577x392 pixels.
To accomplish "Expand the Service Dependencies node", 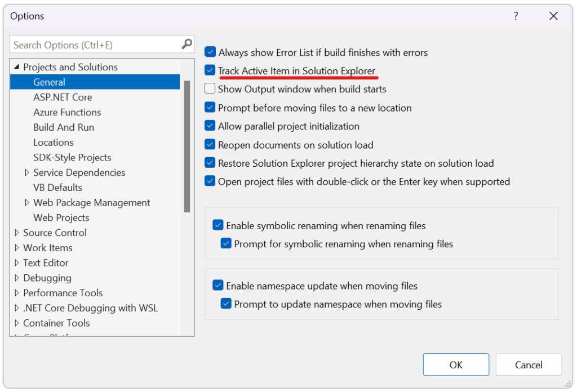I will point(27,172).
